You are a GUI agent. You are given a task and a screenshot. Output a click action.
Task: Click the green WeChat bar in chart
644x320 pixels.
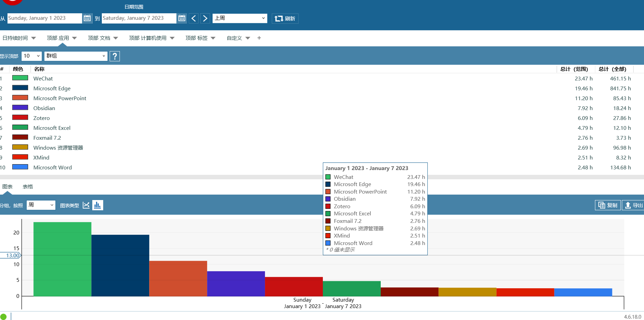pos(62,259)
